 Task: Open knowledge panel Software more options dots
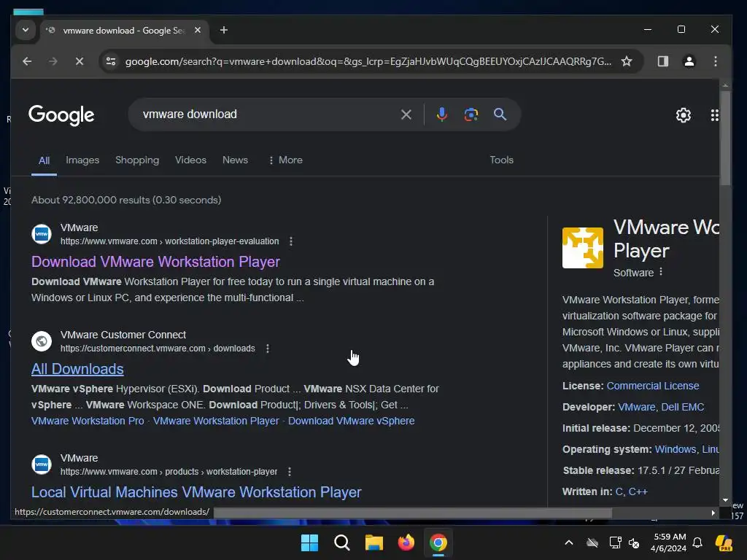[x=661, y=272]
